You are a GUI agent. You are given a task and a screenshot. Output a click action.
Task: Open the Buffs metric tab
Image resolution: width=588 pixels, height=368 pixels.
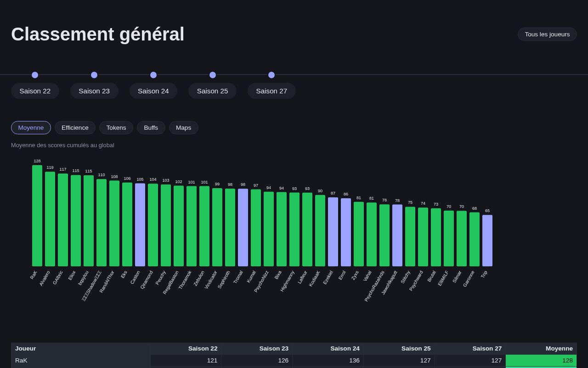(151, 128)
